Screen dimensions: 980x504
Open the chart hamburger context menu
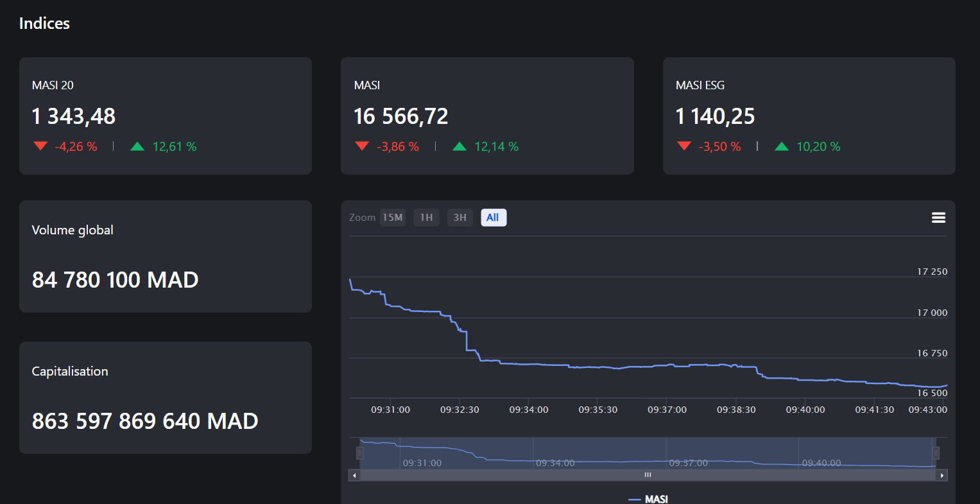(938, 218)
